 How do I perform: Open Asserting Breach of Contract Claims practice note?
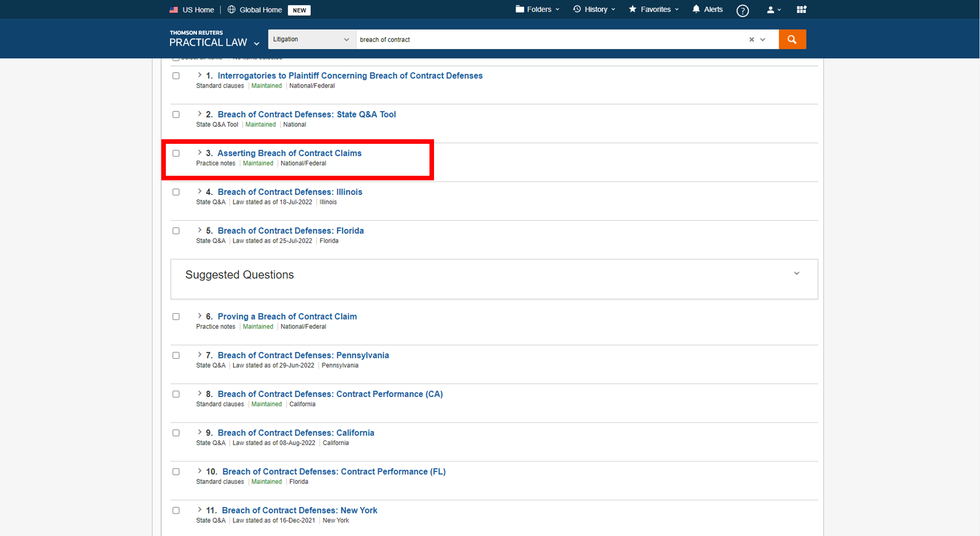pyautogui.click(x=290, y=153)
